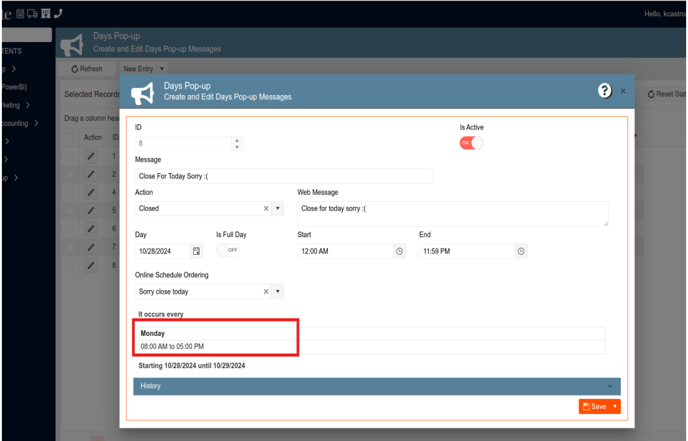Viewport: 688px width, 441px height.
Task: Click the calendar icon in top bar
Action: pos(20,14)
